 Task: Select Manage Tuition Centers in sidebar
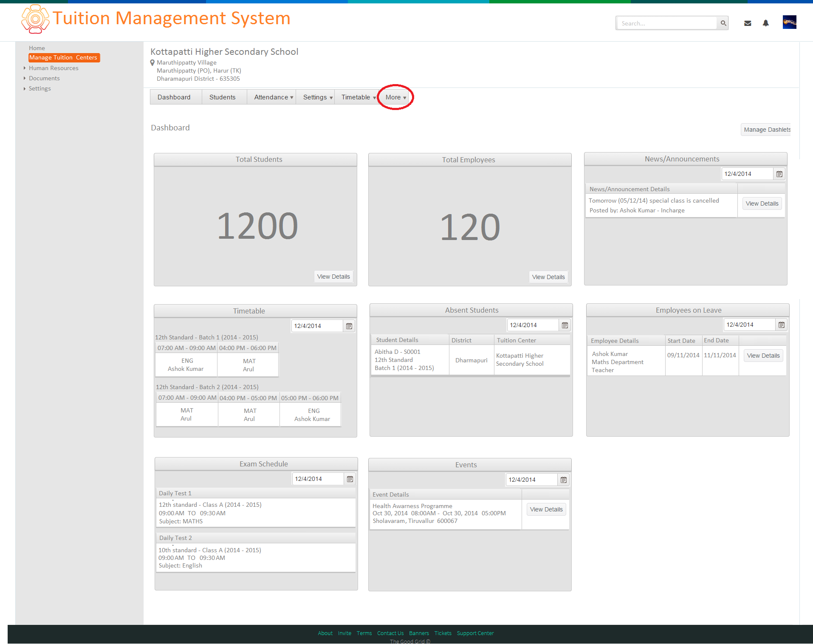pos(64,58)
